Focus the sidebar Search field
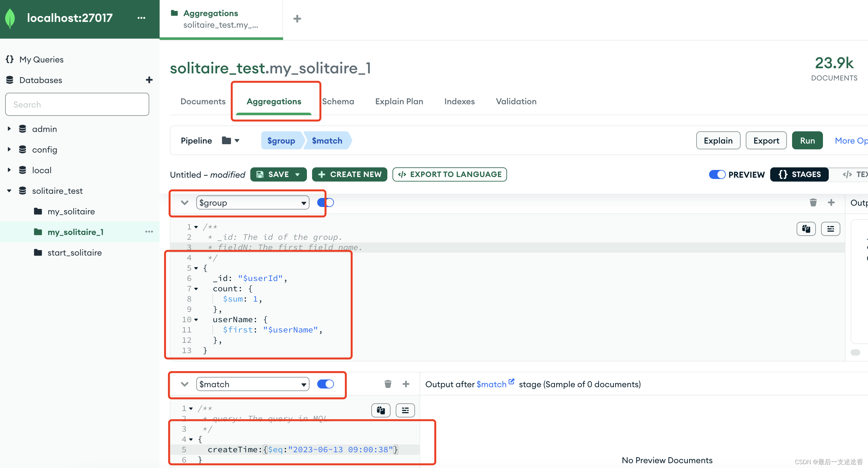Screen dimensions: 868x468 click(77, 105)
